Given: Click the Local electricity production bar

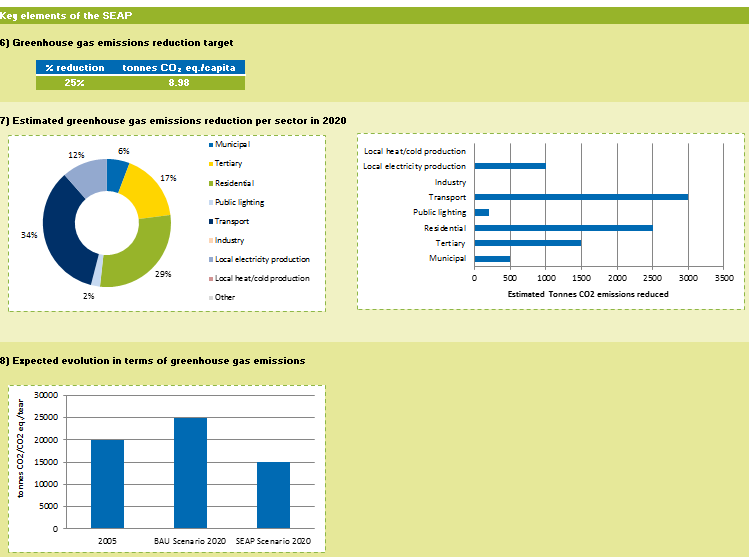Looking at the screenshot, I should (x=510, y=166).
